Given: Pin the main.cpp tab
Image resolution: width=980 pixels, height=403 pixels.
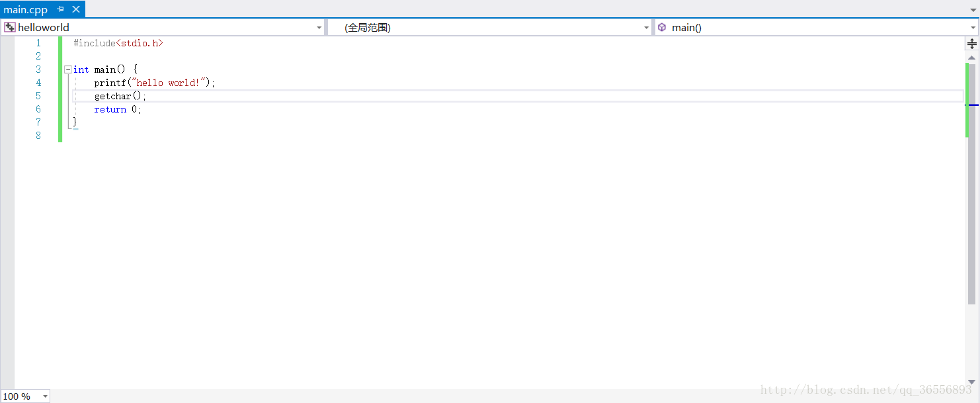Looking at the screenshot, I should click(61, 9).
